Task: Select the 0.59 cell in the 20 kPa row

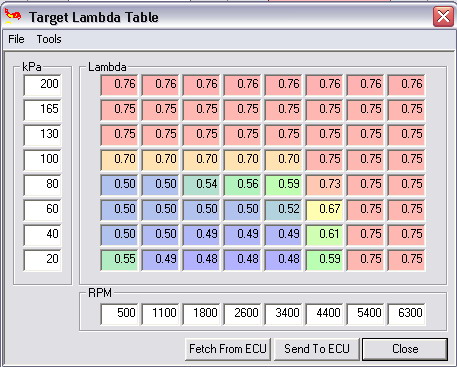Action: pyautogui.click(x=324, y=260)
